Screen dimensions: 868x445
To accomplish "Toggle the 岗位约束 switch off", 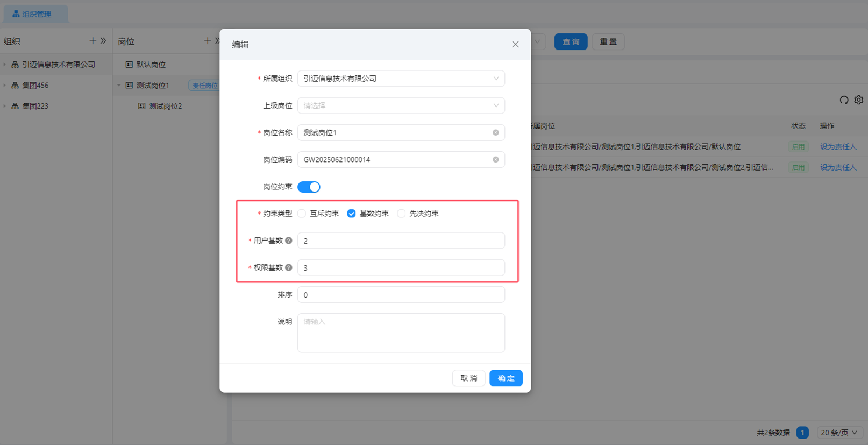I will coord(309,187).
